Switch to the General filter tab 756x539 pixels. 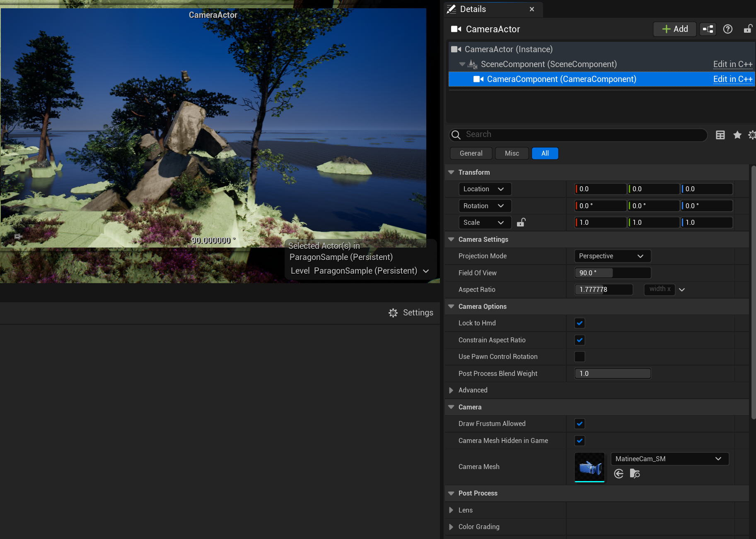click(x=471, y=154)
